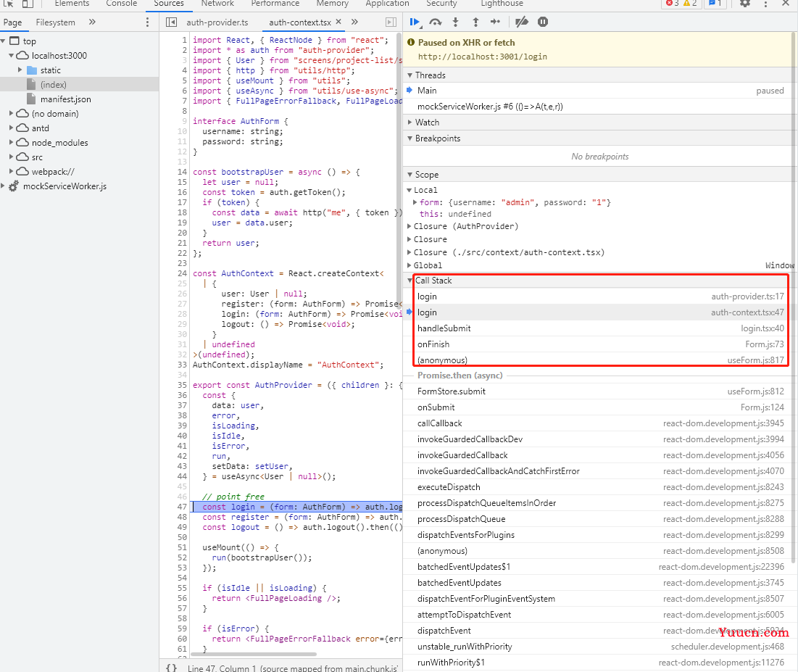
Task: Select the onFinish call stack frame
Action: pos(601,344)
